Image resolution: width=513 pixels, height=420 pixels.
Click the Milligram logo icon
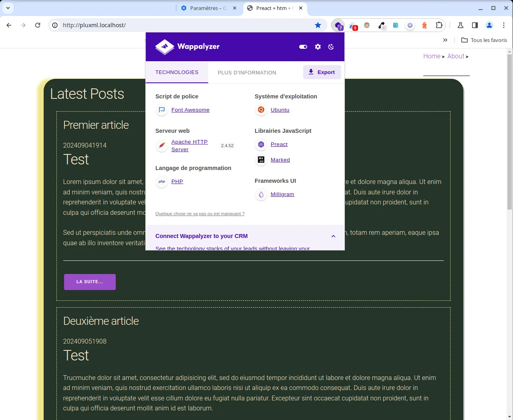261,194
